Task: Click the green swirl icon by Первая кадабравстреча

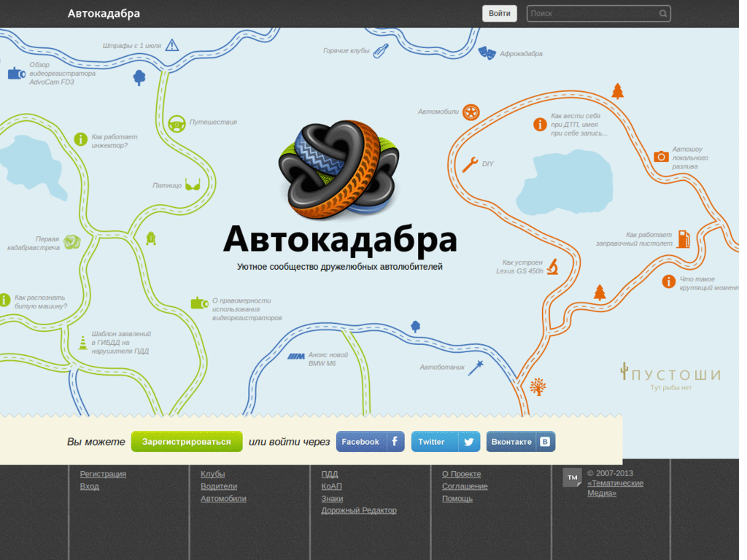Action: click(72, 242)
